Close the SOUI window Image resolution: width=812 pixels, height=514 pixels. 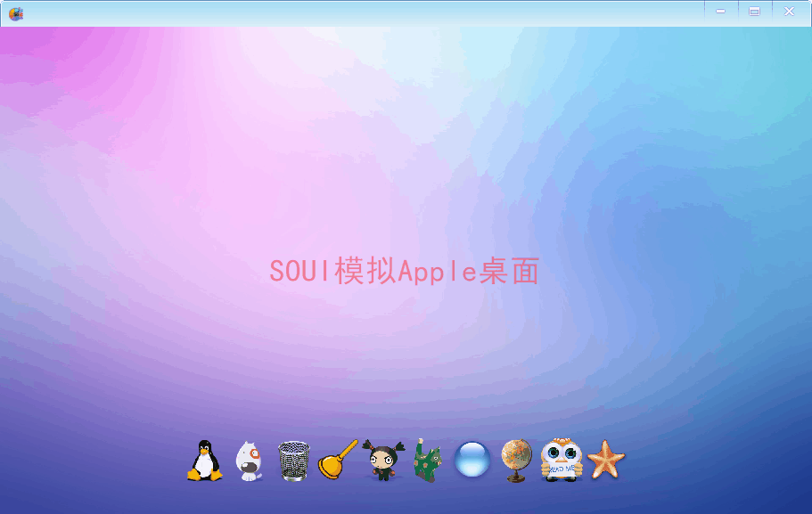(789, 12)
